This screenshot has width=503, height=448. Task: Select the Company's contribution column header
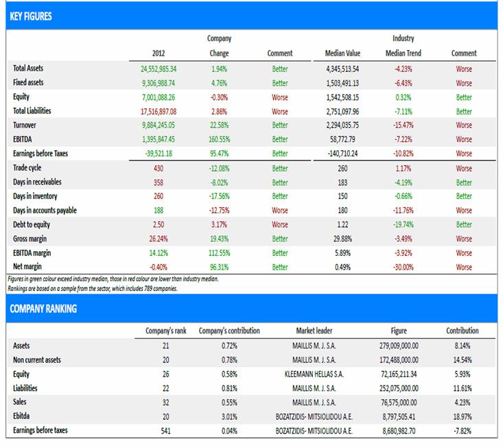[229, 331]
